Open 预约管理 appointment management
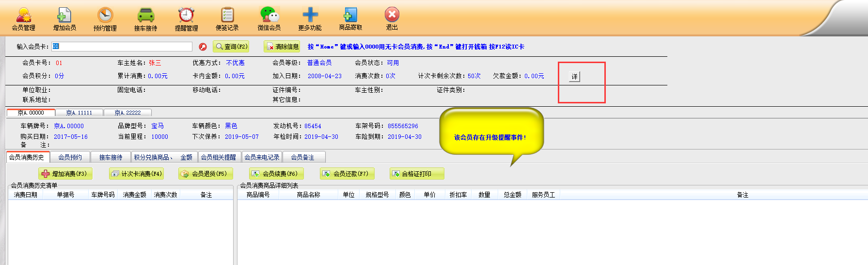Screen dimensions: 868x265 tap(105, 16)
